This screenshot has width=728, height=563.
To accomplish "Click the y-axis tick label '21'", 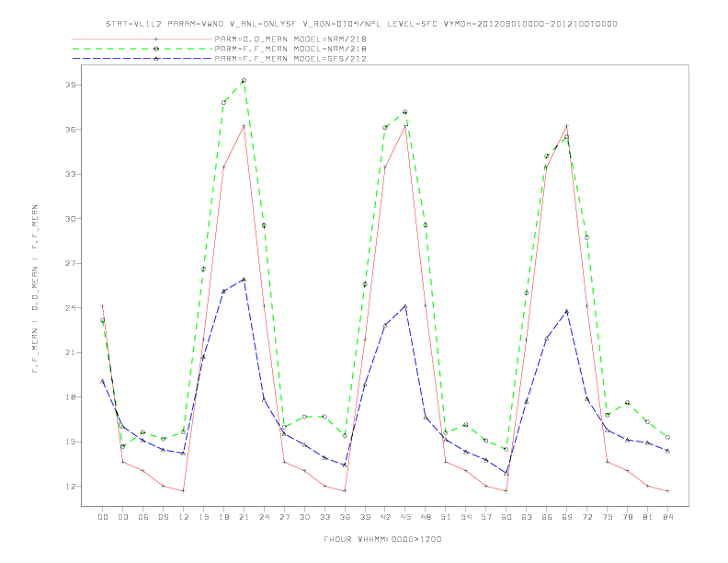I will click(x=71, y=352).
